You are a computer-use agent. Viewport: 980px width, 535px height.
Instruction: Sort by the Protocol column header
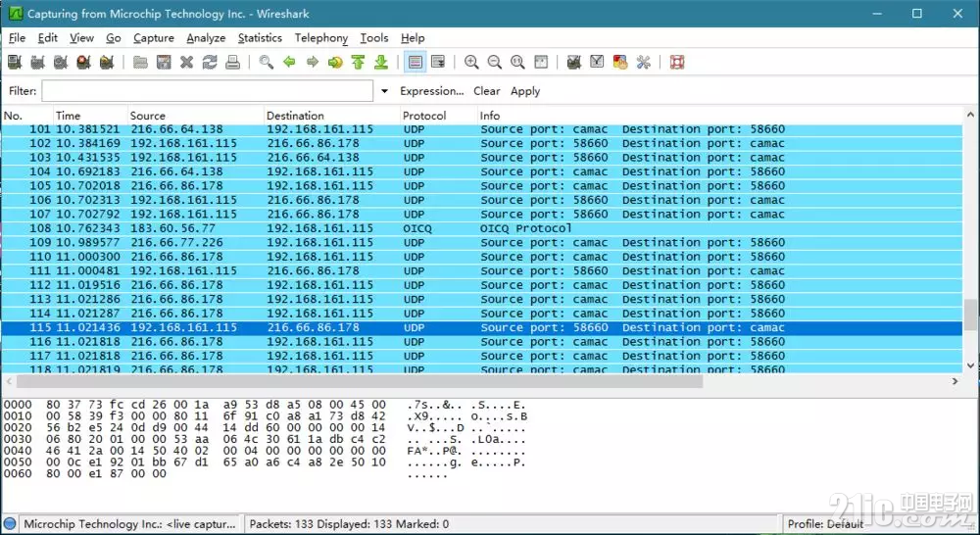tap(439, 116)
